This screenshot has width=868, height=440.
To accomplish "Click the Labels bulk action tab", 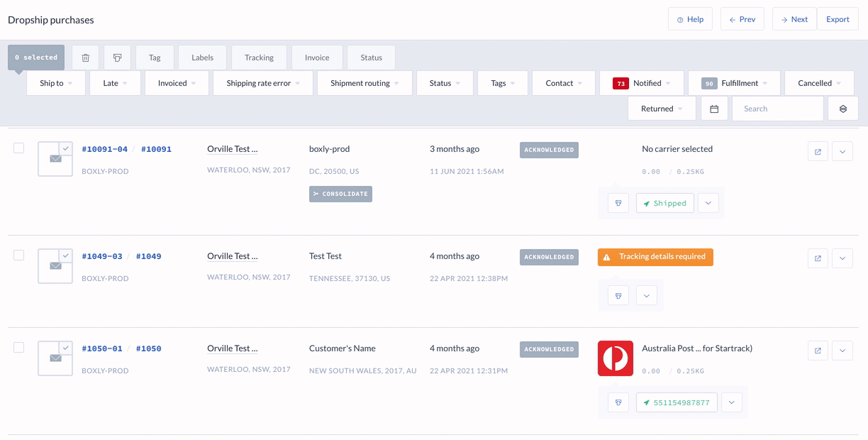I will click(x=203, y=57).
